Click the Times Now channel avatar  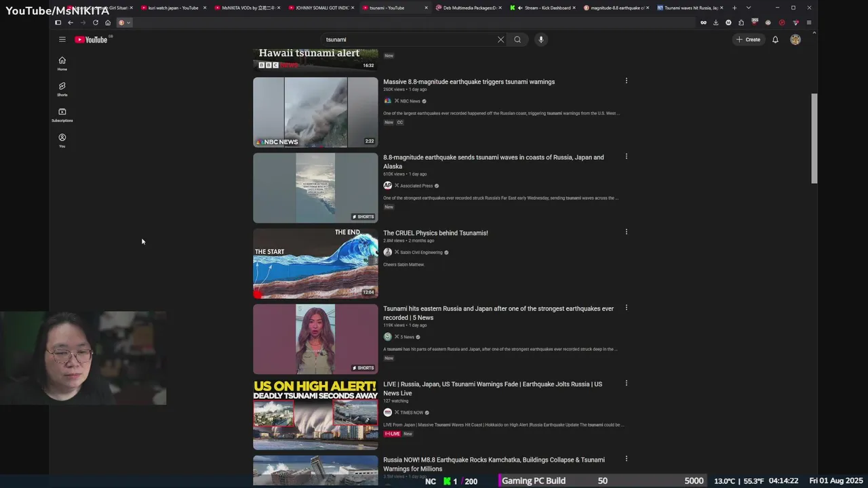[387, 412]
